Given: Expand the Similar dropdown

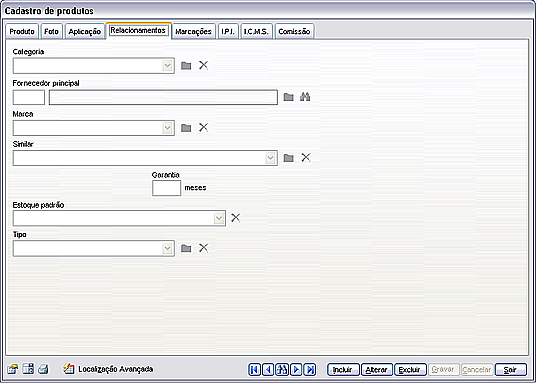Looking at the screenshot, I should click(x=271, y=158).
